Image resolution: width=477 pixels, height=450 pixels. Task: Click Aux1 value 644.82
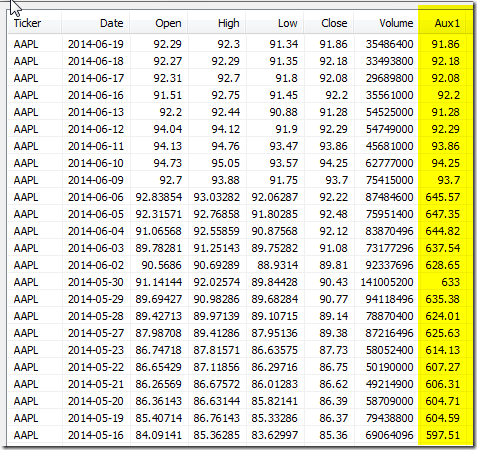click(443, 231)
